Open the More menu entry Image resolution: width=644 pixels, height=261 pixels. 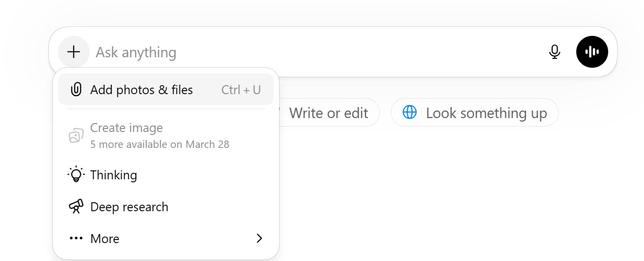[x=105, y=239]
